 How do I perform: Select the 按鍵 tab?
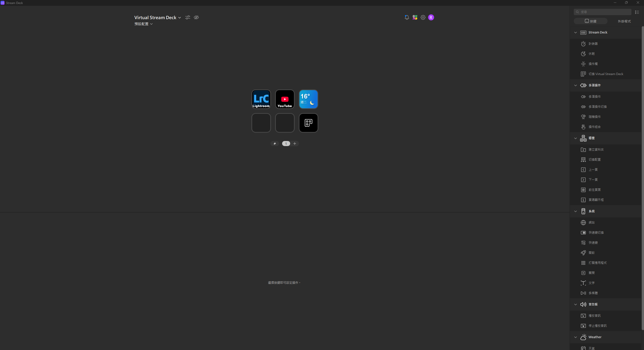[590, 21]
